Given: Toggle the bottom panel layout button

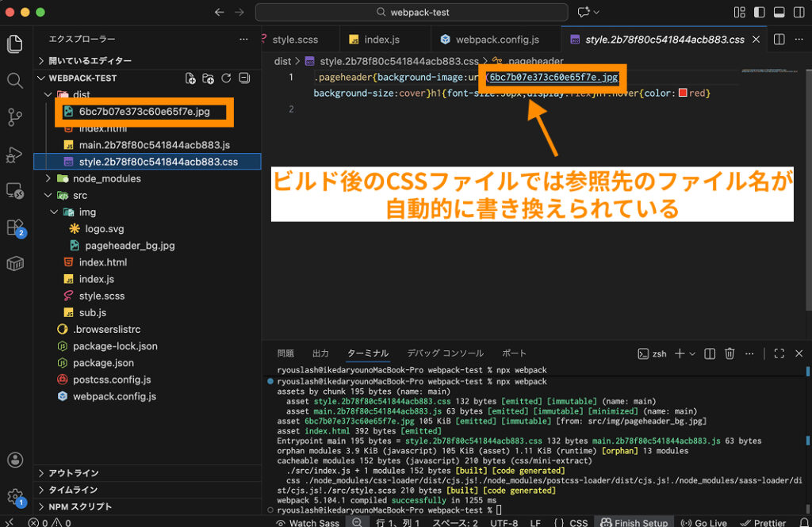Looking at the screenshot, I should pos(778,12).
